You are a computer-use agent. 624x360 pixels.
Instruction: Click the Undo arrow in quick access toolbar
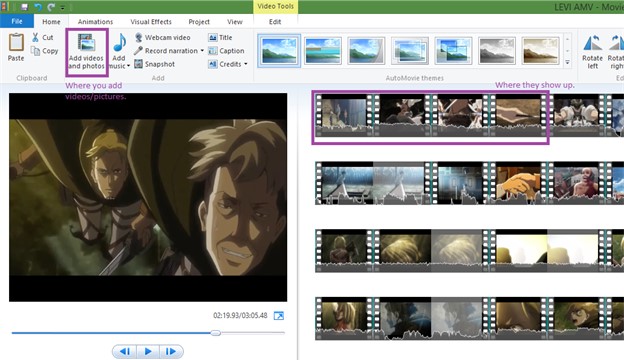[x=38, y=7]
